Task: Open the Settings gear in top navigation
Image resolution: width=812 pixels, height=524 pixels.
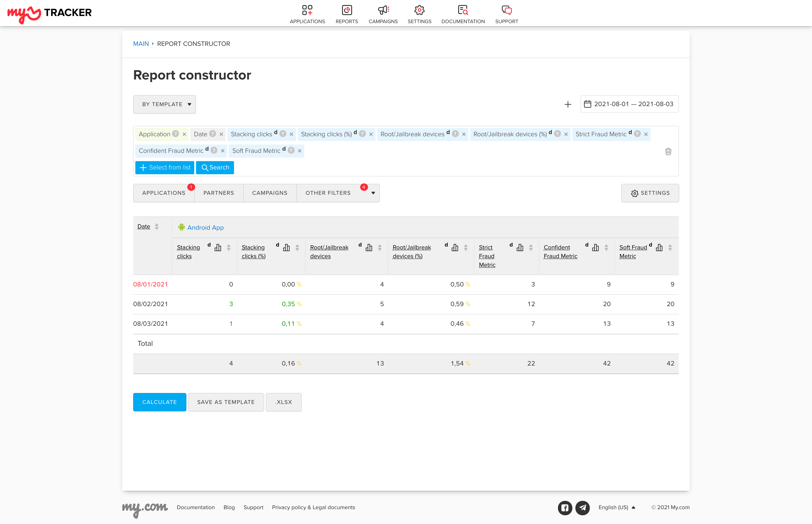Action: pos(420,10)
